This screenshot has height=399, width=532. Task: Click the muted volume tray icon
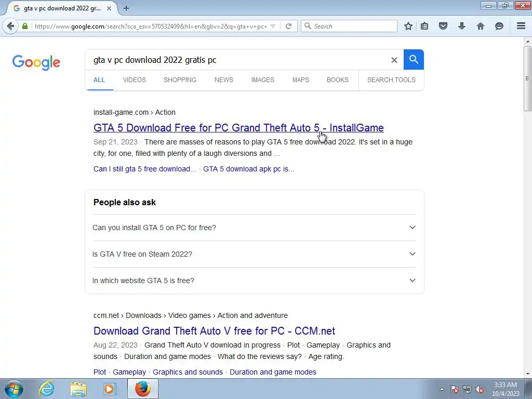point(480,389)
